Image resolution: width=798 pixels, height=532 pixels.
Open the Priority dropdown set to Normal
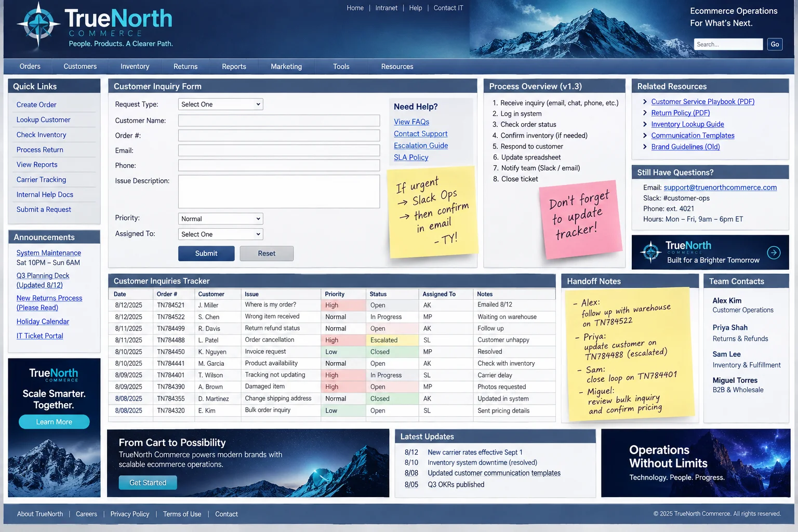click(220, 219)
